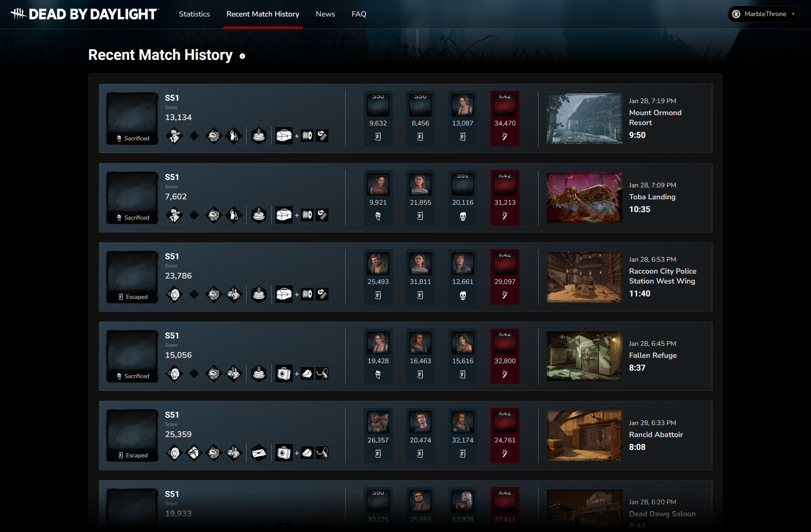Click the Mount Ormond Resort map name

(x=655, y=118)
